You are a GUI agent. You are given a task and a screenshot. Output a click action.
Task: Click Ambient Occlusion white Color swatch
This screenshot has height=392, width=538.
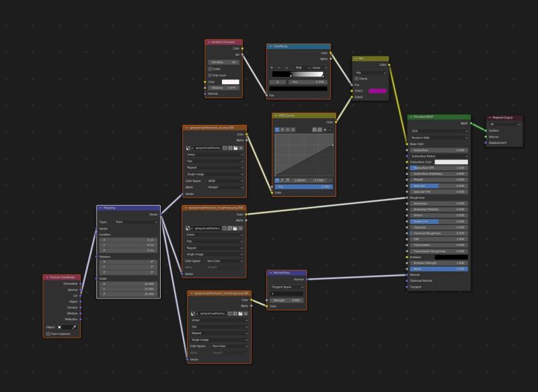point(231,82)
